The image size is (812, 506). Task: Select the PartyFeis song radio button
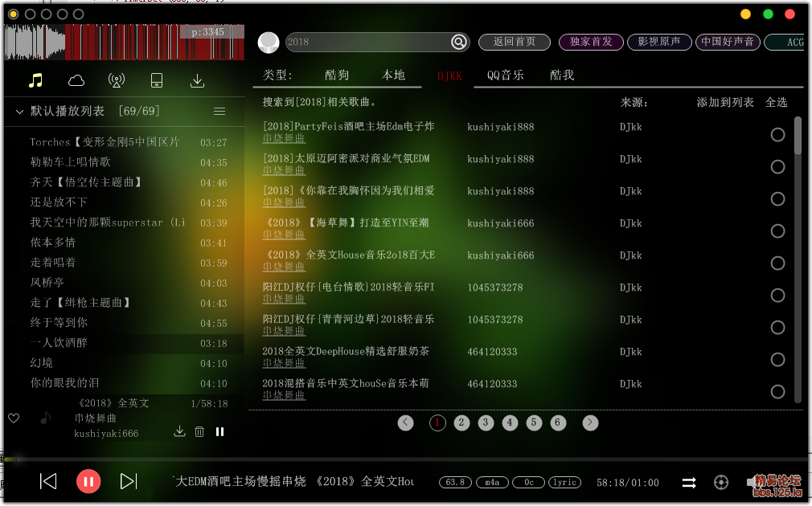pos(777,135)
